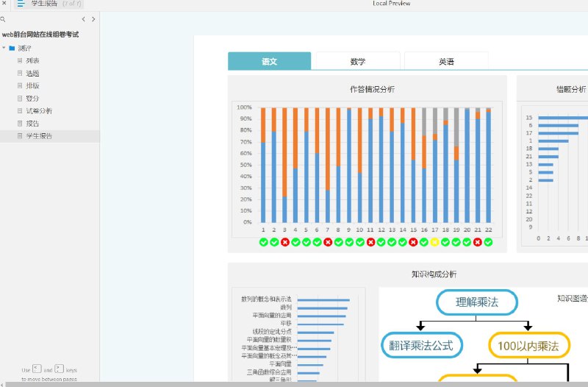
Task: Switch to the 语文 tab
Action: coord(269,61)
